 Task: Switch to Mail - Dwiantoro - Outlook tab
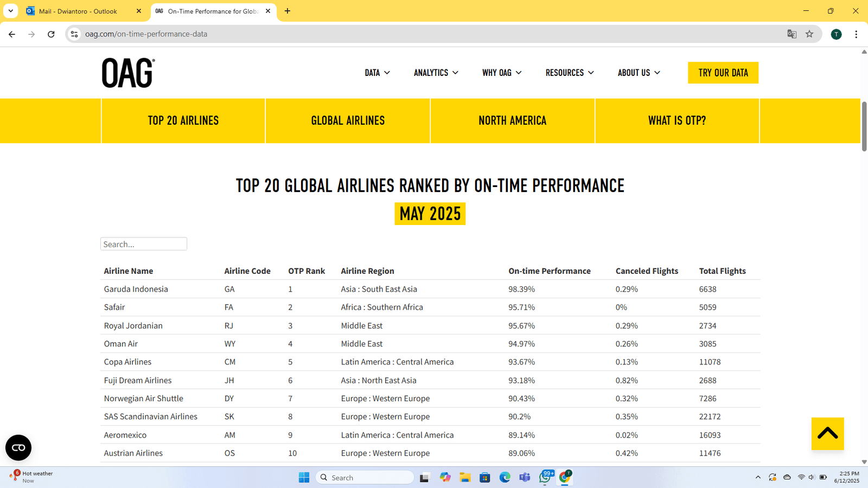coord(78,11)
